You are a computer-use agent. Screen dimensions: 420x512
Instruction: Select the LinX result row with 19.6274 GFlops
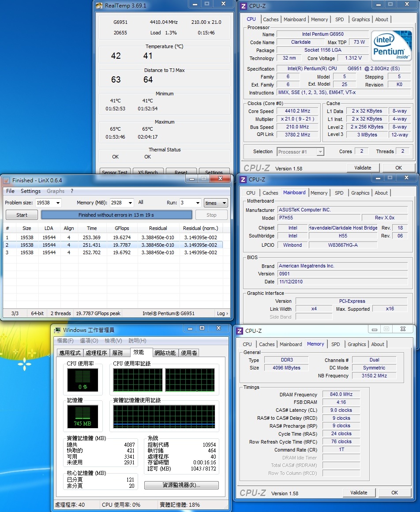click(x=113, y=237)
